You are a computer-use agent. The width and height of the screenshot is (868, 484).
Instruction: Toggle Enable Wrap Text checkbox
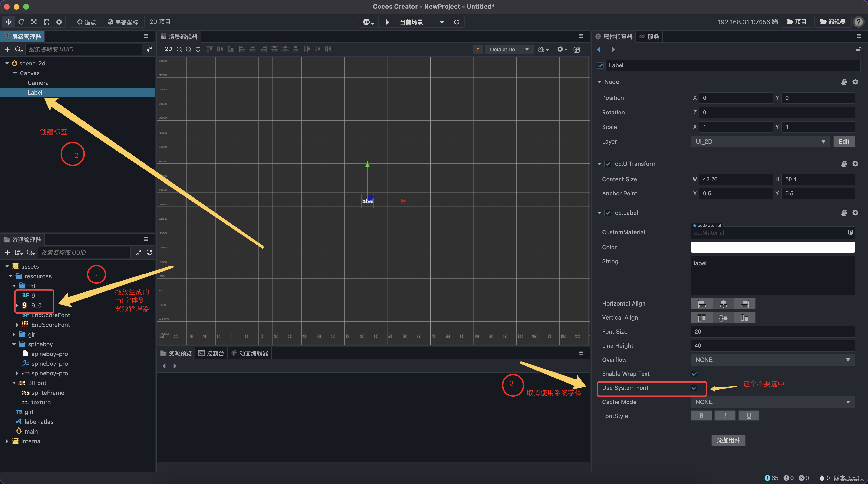point(694,374)
